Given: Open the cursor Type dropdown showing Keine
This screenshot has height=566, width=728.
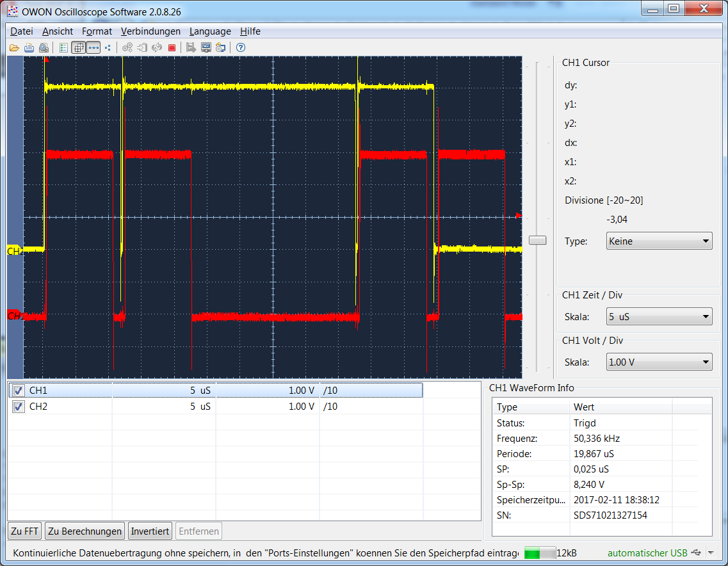Looking at the screenshot, I should point(659,241).
